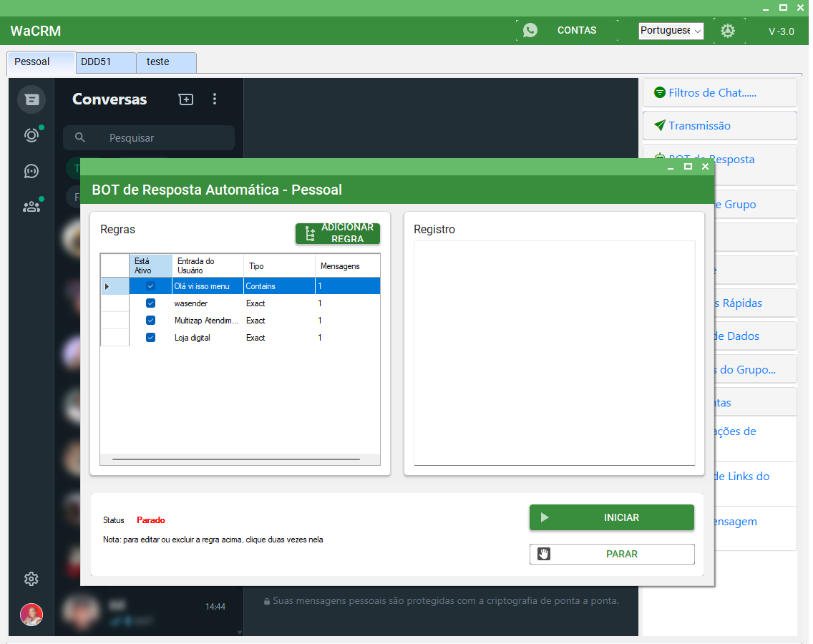Open the three-dot menu in Conversas

(215, 99)
